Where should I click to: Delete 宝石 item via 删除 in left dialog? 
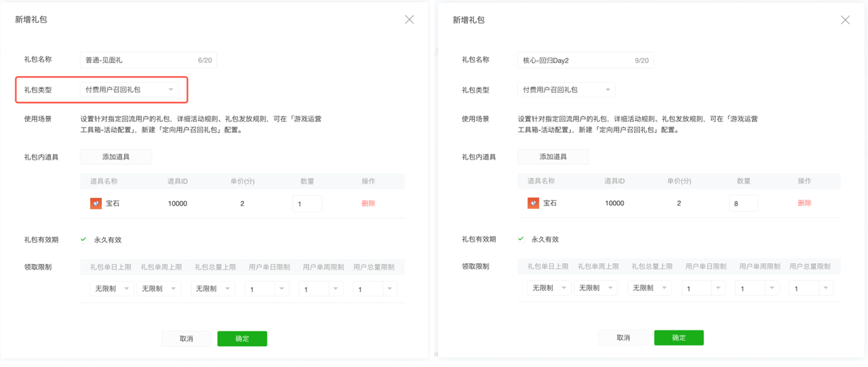[368, 204]
